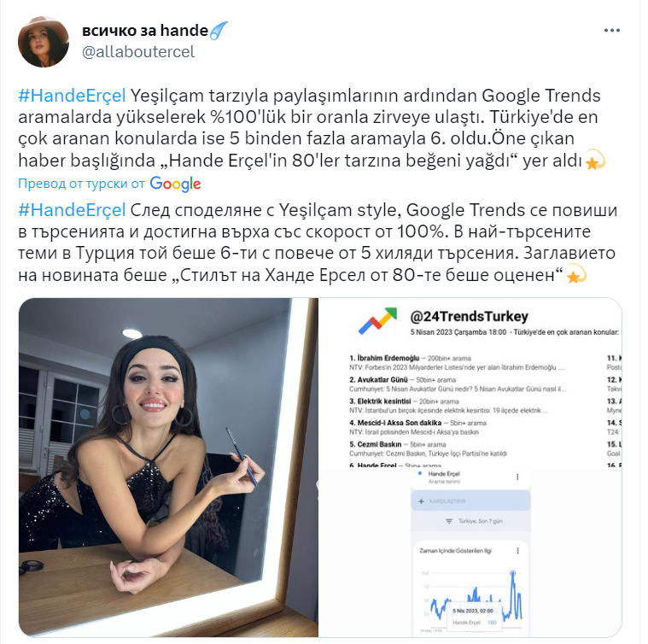Click the three-dot menu on the Zaman İçinde Gösterilen İlgi card
Viewport: 648px width, 644px height.
517,551
